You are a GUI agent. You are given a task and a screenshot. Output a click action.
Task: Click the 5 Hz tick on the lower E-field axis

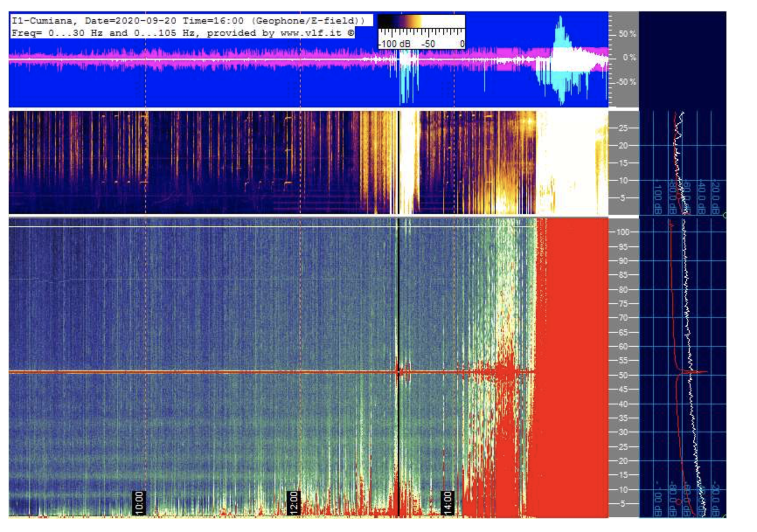tap(622, 504)
